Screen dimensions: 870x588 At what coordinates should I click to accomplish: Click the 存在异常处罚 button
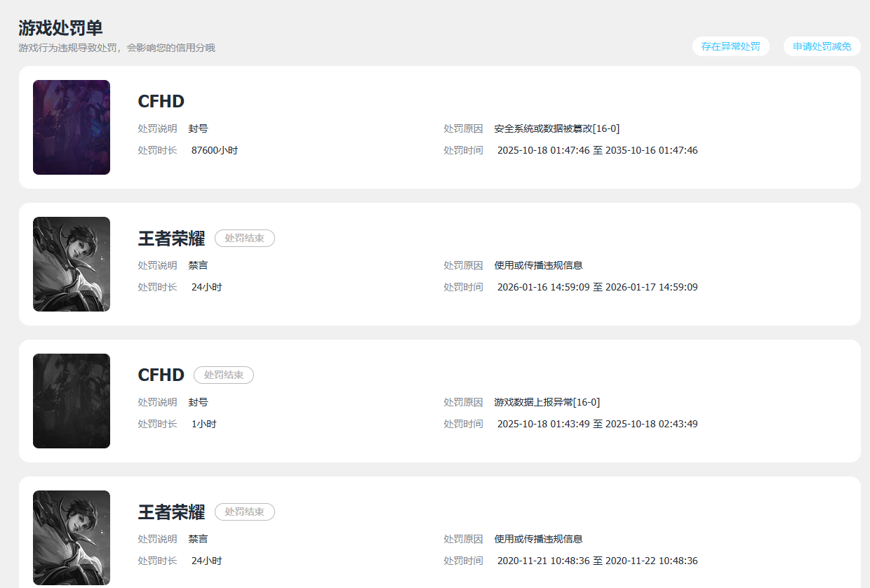730,46
